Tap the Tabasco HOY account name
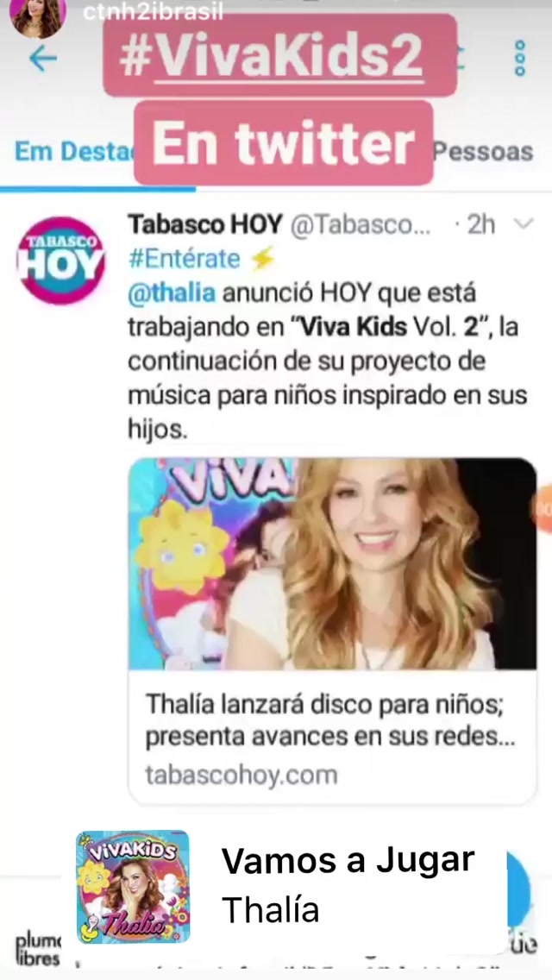Viewport: 552px width, 980px height. pos(205,223)
